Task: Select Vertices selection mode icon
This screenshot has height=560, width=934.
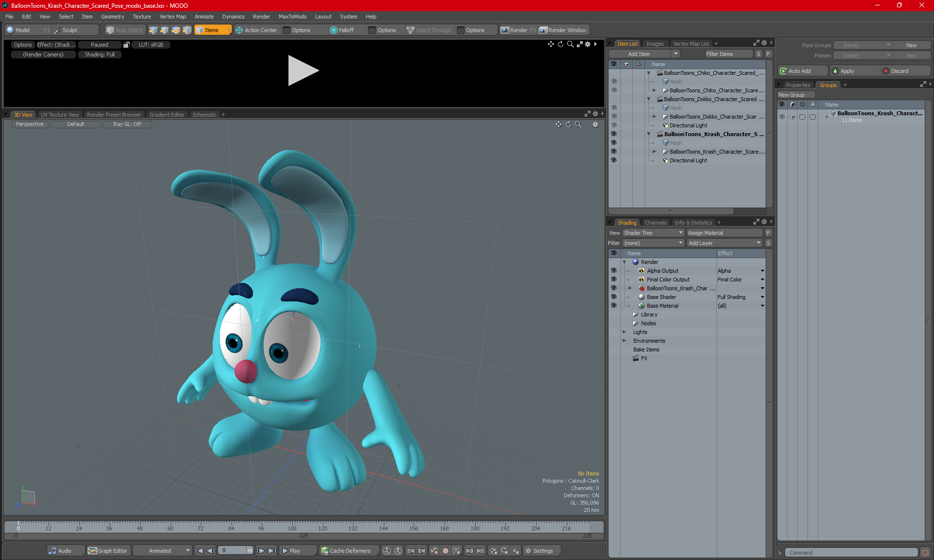Action: pyautogui.click(x=153, y=30)
